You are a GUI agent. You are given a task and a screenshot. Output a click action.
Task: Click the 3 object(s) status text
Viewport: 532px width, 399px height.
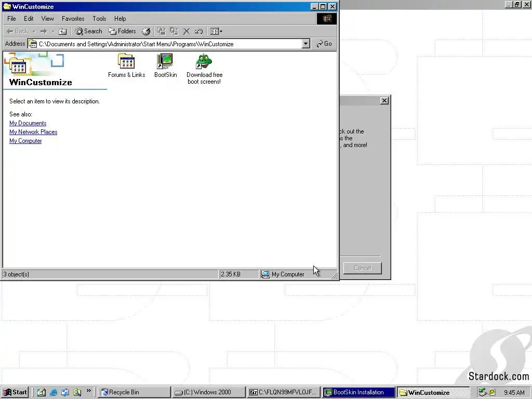(x=16, y=274)
